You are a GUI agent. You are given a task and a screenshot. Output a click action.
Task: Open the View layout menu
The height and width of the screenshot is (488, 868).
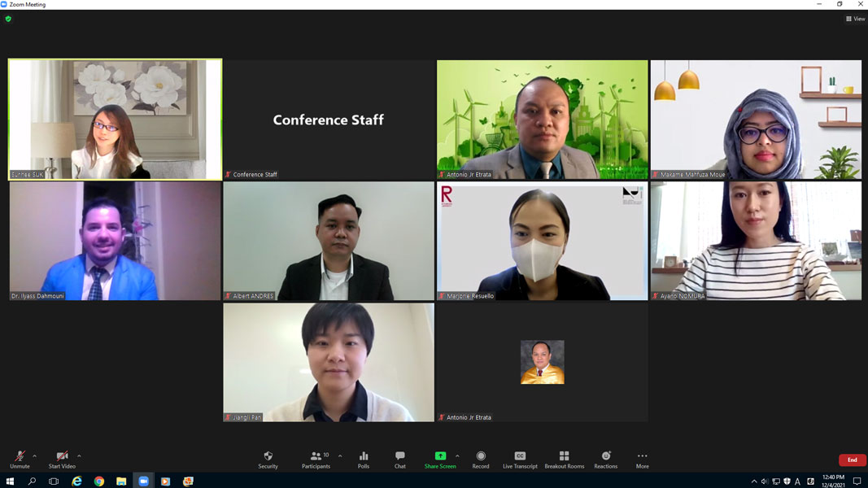pyautogui.click(x=855, y=19)
